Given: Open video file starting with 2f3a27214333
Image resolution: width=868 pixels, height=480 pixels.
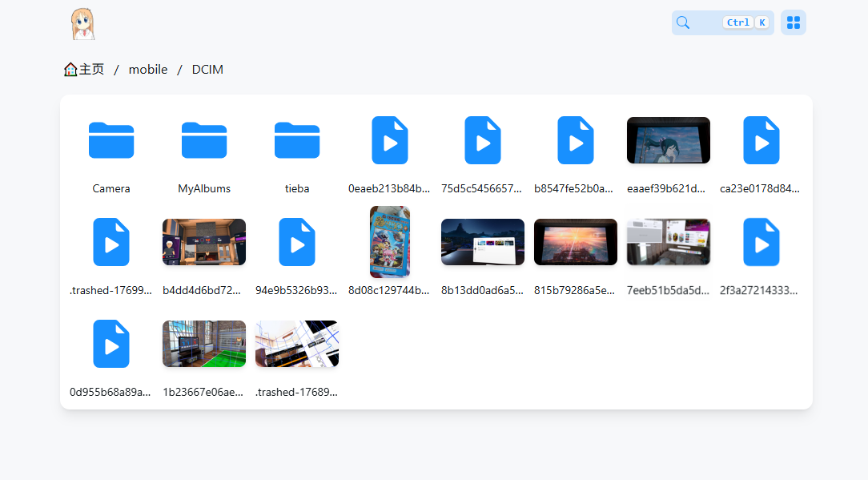Looking at the screenshot, I should [x=762, y=242].
